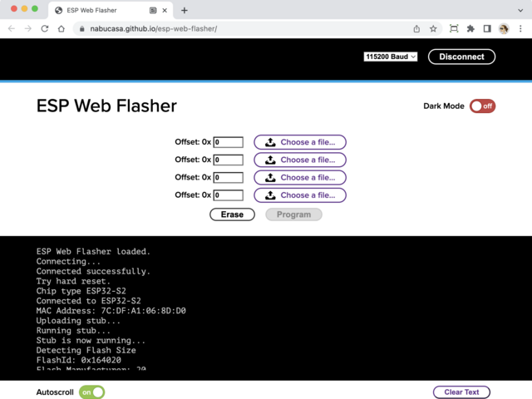Screen dimensions: 532x399
Task: Click the 'Dark Mode' label text
Action: click(x=444, y=106)
